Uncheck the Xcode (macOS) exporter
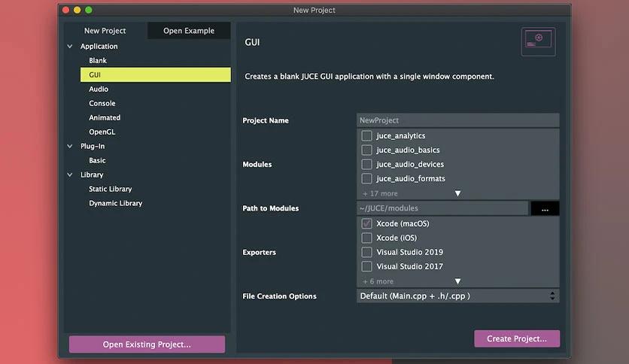629x364 pixels. pos(366,223)
